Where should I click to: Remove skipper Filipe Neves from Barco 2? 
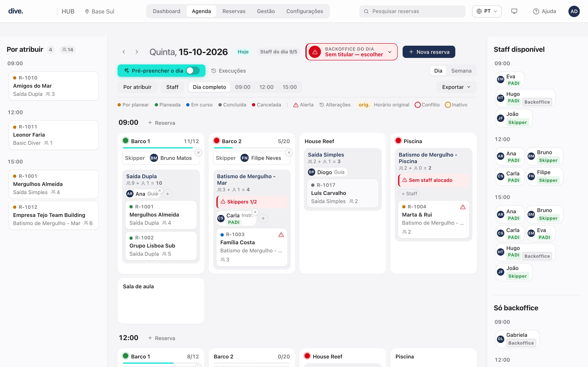[x=289, y=153]
